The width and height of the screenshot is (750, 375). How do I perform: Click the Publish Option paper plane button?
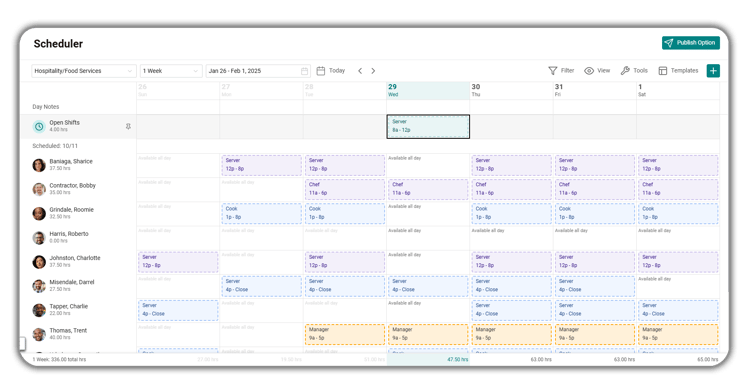691,43
